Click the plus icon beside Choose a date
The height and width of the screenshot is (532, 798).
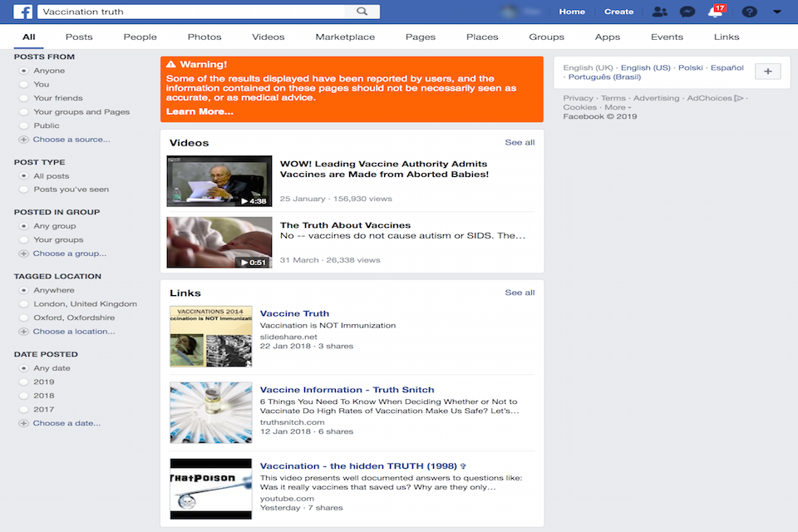pos(23,423)
